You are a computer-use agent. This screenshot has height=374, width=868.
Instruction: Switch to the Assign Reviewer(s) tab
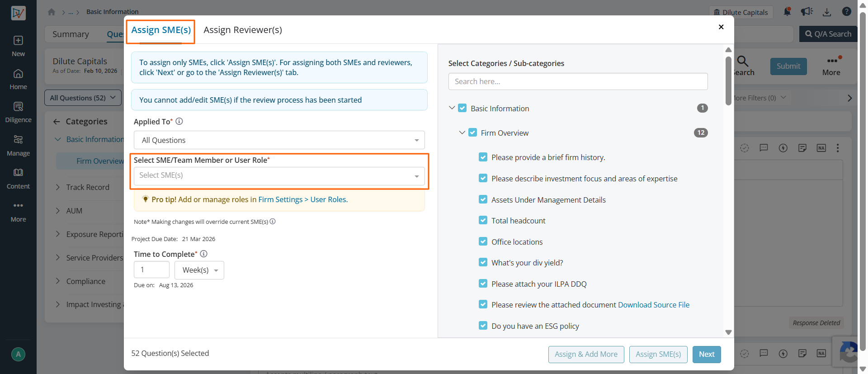coord(243,30)
